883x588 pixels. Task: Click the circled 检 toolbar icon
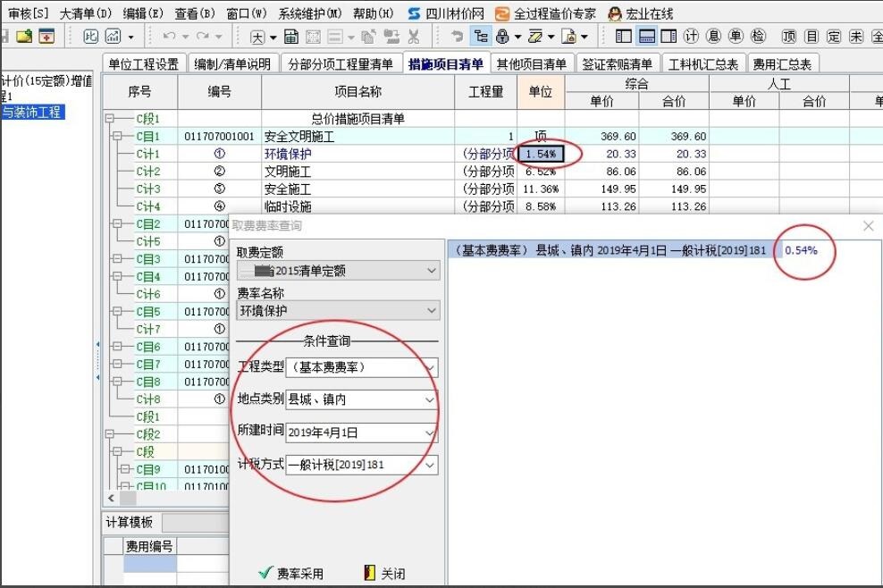coord(758,37)
